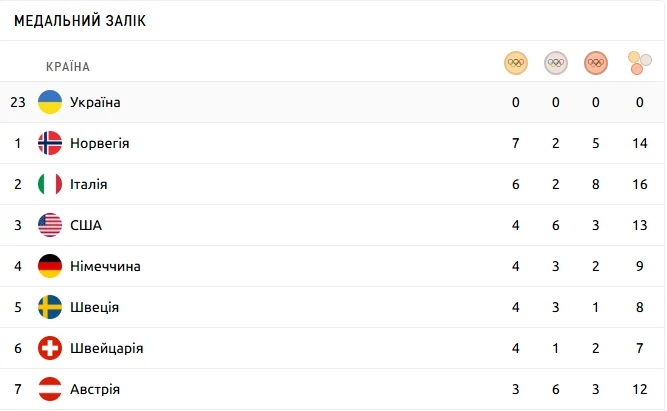Image resolution: width=667 pixels, height=411 pixels.
Task: Click the Медальний залік heading
Action: 80,21
